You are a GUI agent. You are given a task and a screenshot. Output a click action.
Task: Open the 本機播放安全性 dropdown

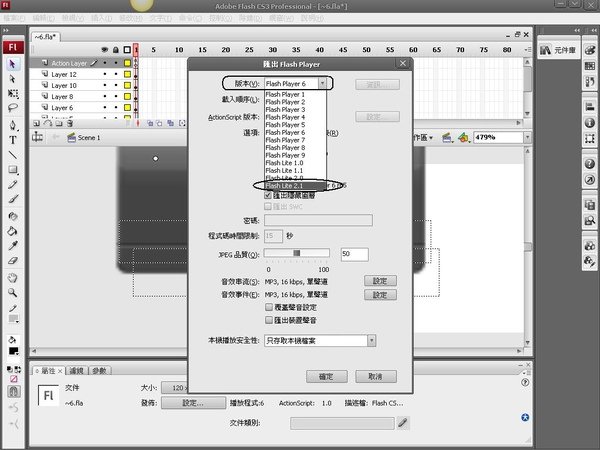coord(320,341)
